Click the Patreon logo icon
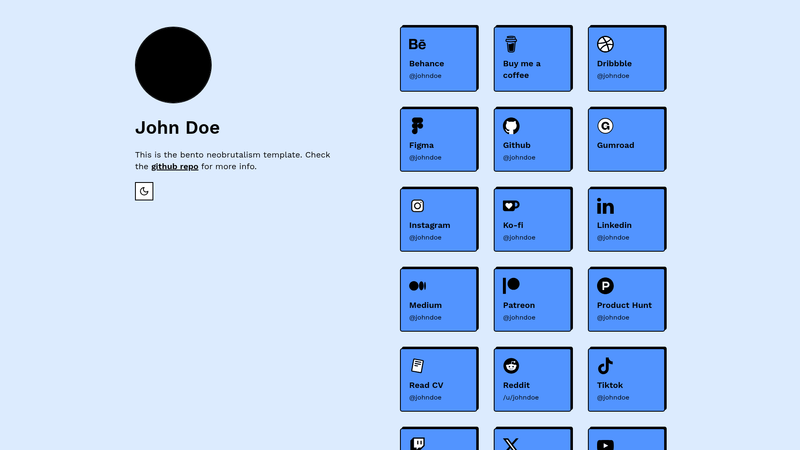Viewport: 800px width, 450px height. (x=511, y=286)
